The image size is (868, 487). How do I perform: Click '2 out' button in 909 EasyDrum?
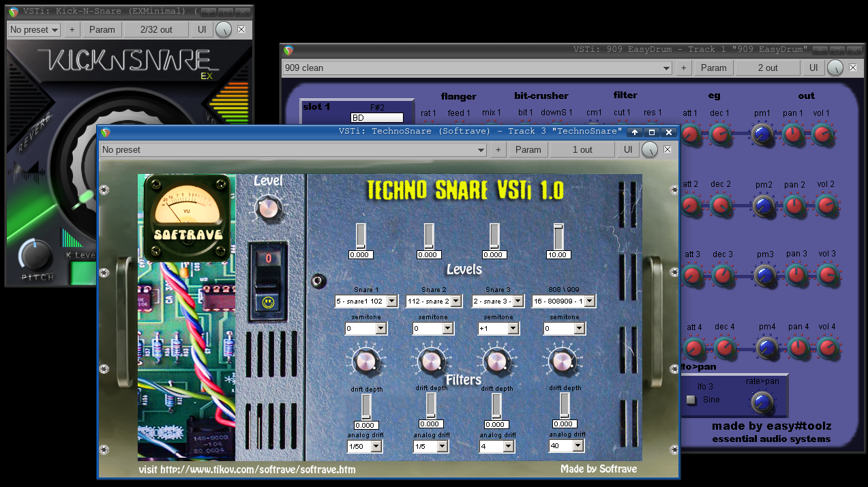768,68
